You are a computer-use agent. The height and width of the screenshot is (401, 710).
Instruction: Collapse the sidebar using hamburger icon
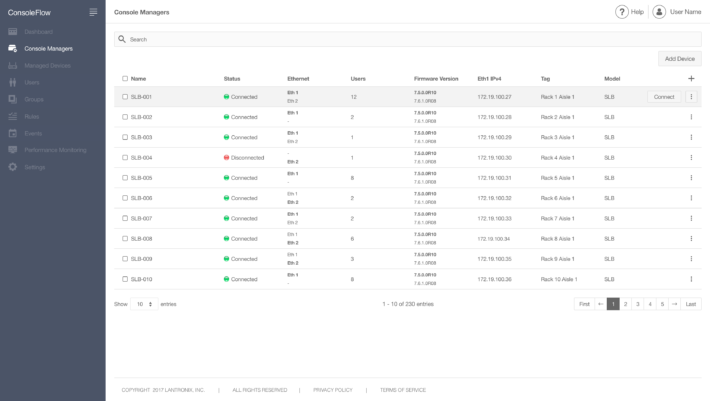coord(93,12)
